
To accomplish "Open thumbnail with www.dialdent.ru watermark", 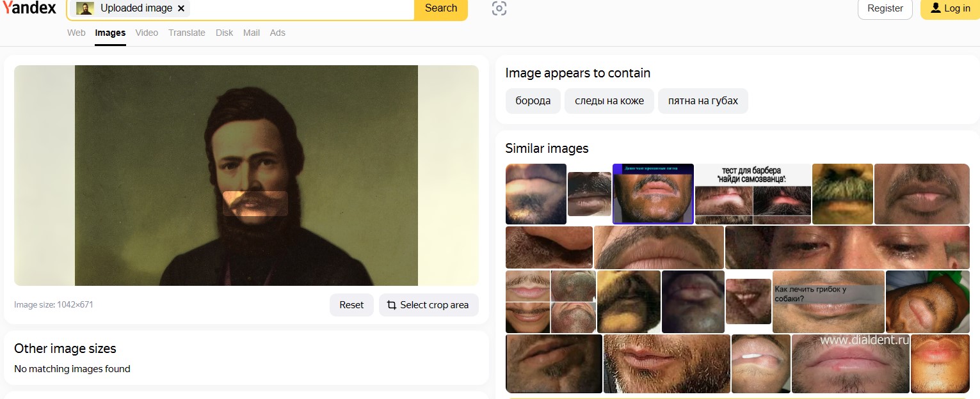I will click(x=851, y=363).
